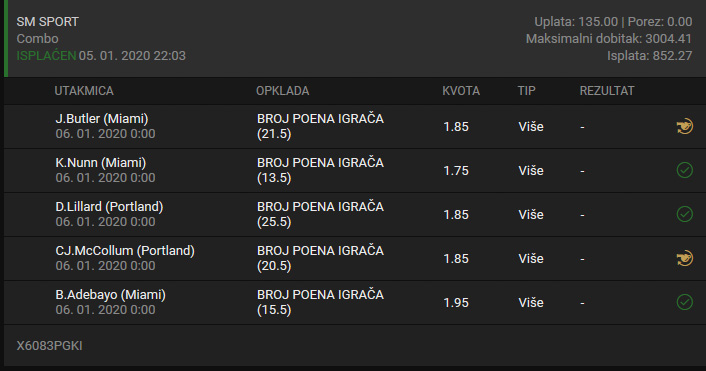Viewport: 706px width, 371px height.
Task: Open the D.Lillard (Portland) entry
Action: click(109, 207)
